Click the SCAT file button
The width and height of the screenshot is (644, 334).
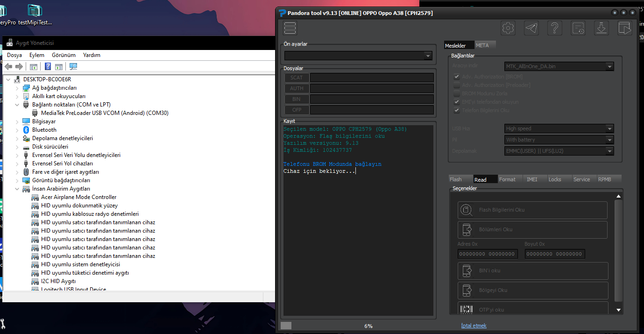coord(296,78)
